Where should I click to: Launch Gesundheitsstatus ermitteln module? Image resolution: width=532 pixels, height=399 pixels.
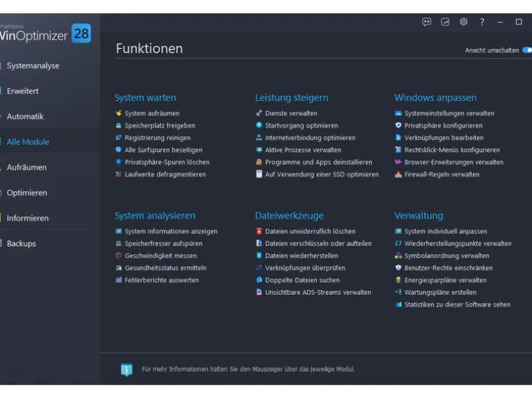click(165, 268)
